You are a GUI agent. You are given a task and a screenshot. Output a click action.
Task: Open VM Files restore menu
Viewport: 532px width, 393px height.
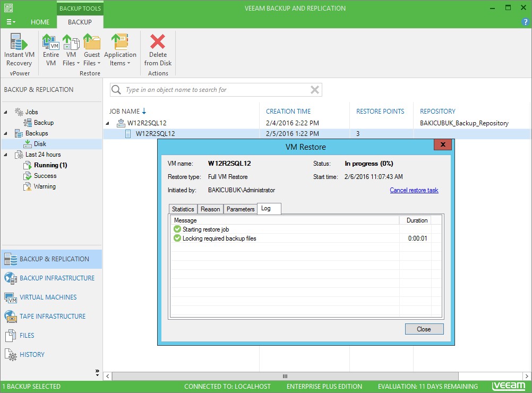coord(71,49)
